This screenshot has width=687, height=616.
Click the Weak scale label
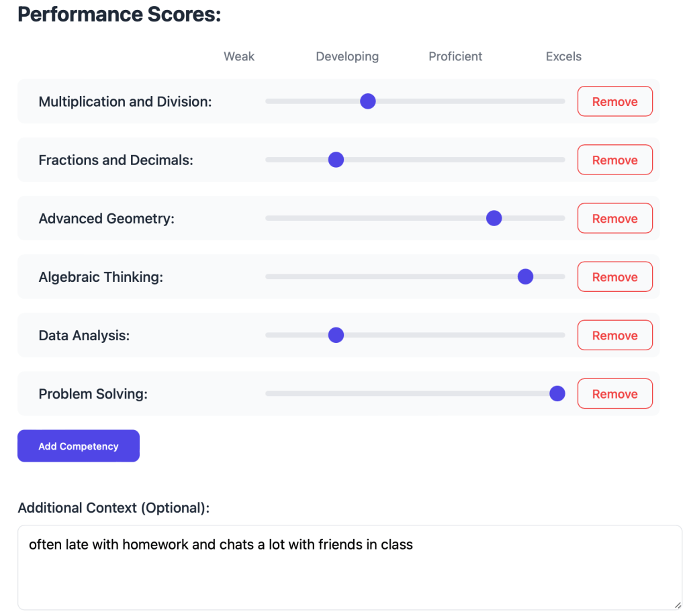(239, 56)
